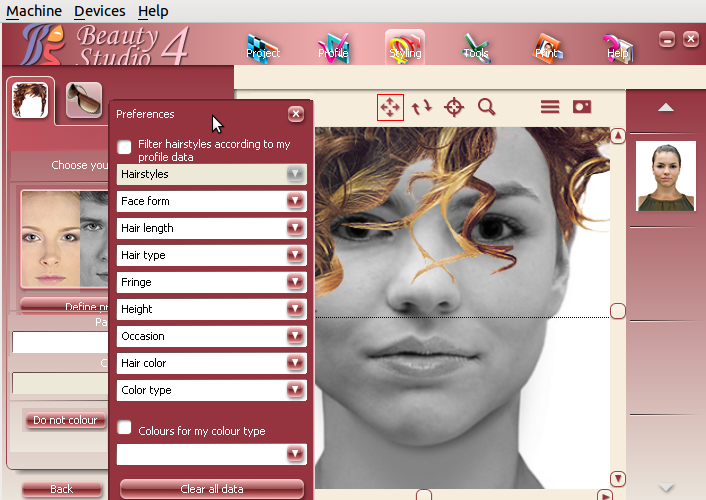The width and height of the screenshot is (706, 500).
Task: Click the rotate arrows tool icon
Action: click(422, 107)
